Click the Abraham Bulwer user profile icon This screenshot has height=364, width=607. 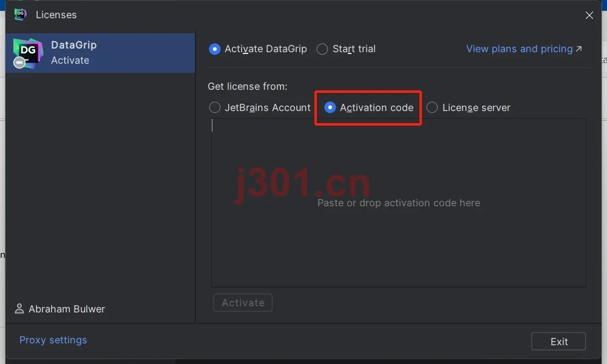point(19,309)
